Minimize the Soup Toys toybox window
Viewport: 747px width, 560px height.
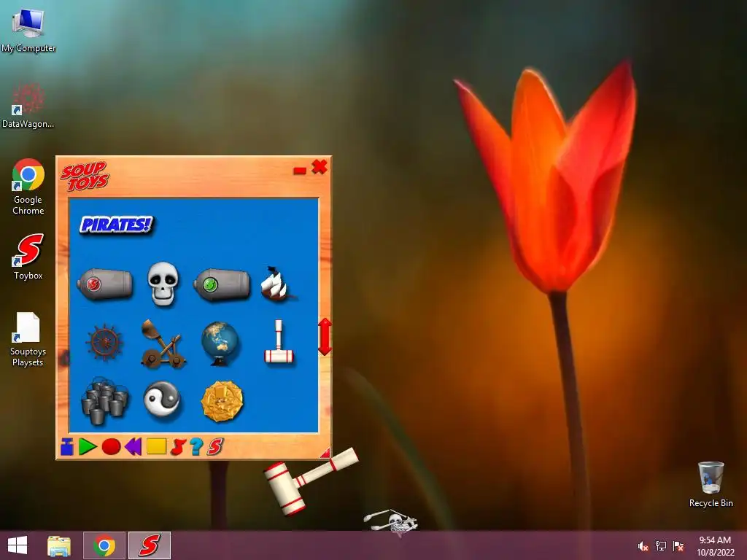click(300, 171)
